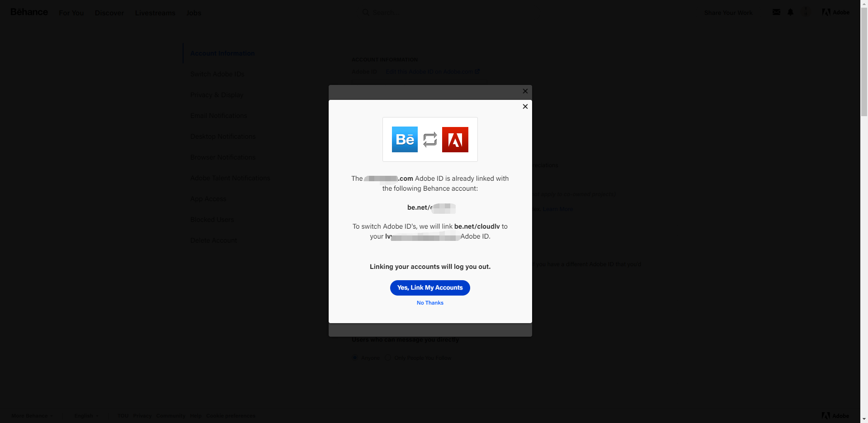Open Behance home logo

[x=29, y=12]
